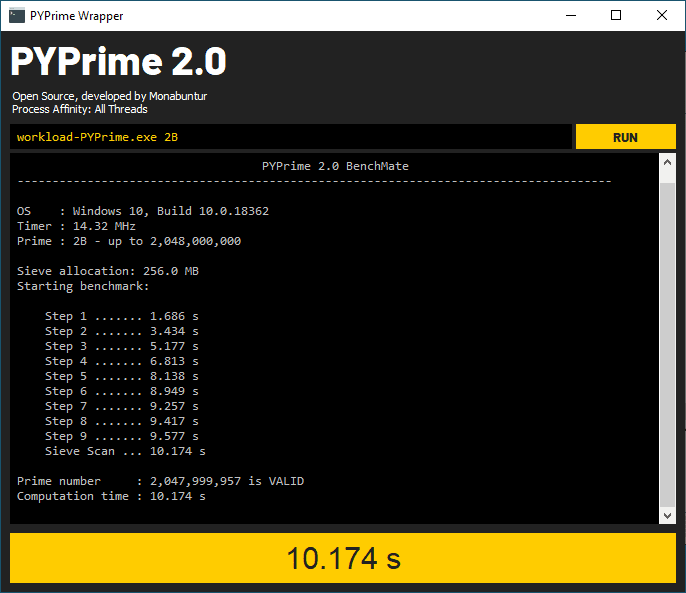Click the 'Sieve allocation: 256.0 MB' line
Viewport: 686px width, 593px height.
[x=108, y=271]
